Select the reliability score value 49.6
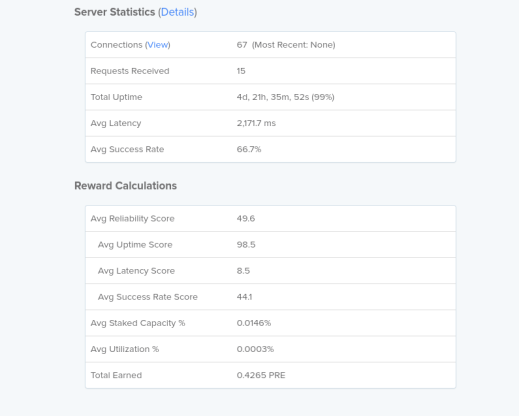 coord(246,218)
